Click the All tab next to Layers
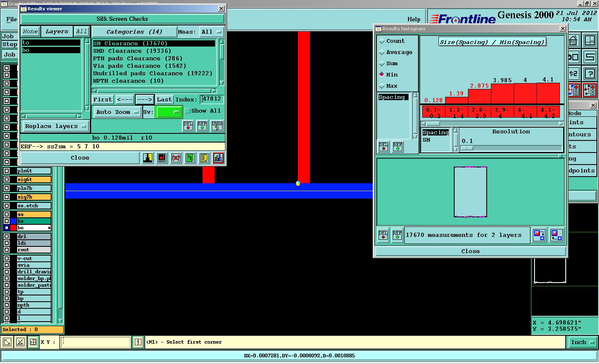This screenshot has height=364, width=599. [82, 32]
